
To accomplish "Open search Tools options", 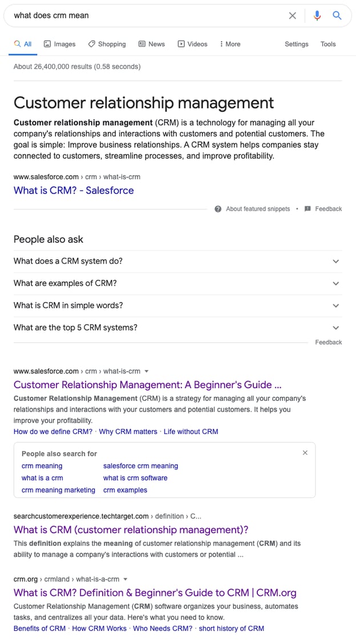I will pyautogui.click(x=328, y=44).
